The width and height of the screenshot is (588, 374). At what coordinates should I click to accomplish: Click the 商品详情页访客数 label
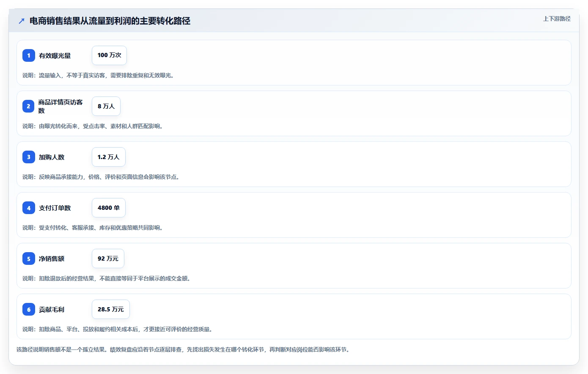coord(60,106)
